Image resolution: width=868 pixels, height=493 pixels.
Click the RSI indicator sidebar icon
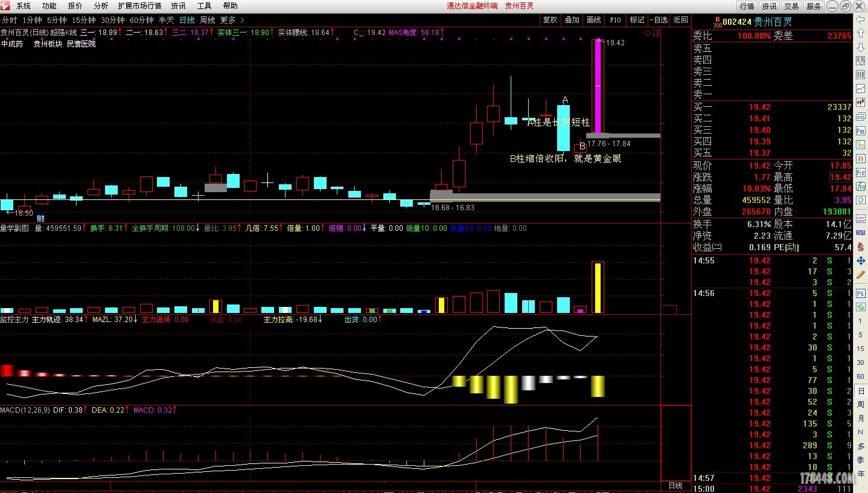[860, 232]
